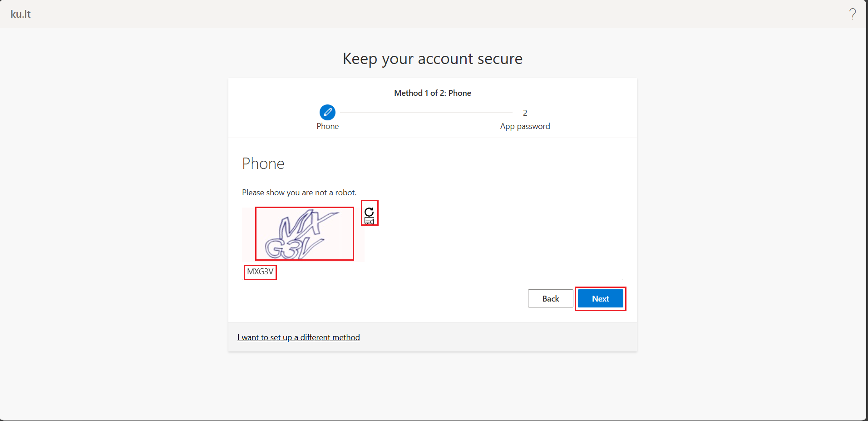Select the Phone step label under the progress indicator
Screen dimensions: 868x421
(327, 126)
